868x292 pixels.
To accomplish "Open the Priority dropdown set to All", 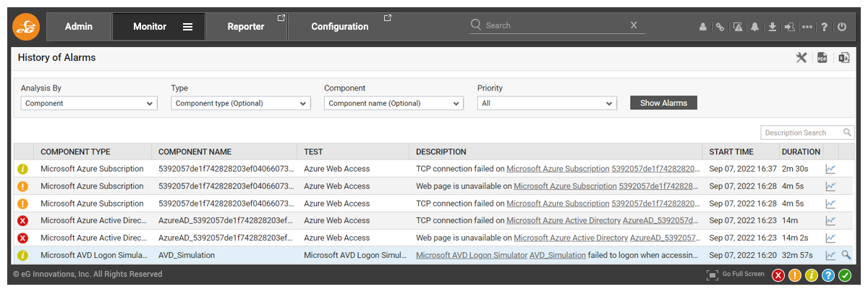I will tap(547, 104).
